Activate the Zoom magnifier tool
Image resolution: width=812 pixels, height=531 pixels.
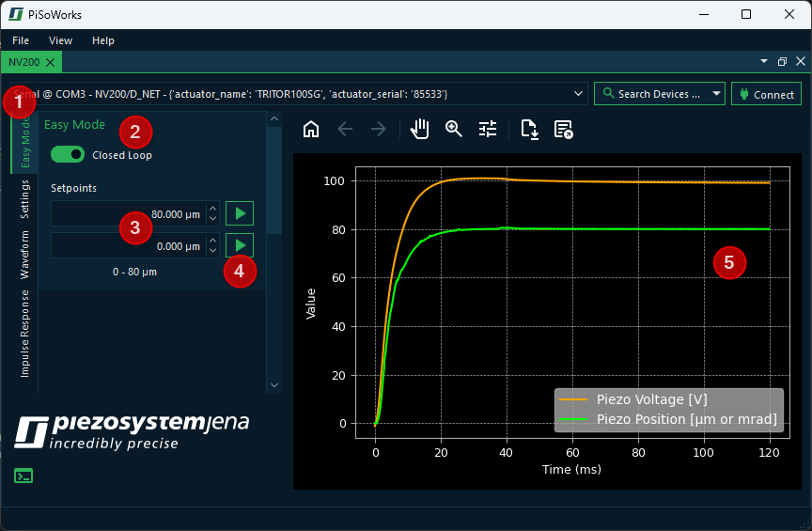(454, 130)
